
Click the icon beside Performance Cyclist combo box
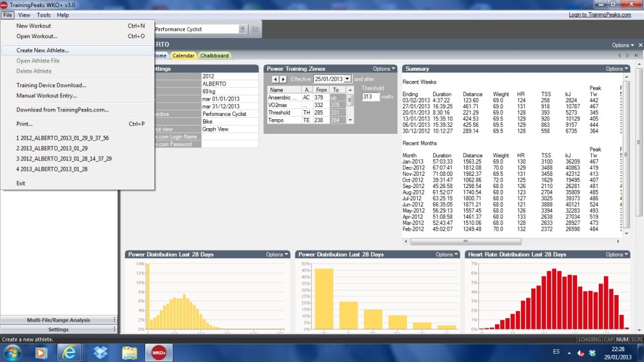255,29
